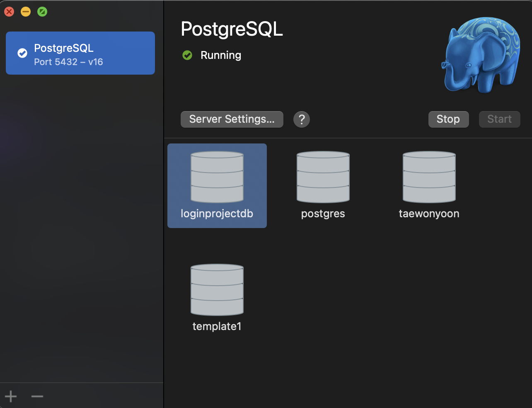Image resolution: width=532 pixels, height=408 pixels.
Task: Click the help question mark button
Action: point(302,119)
